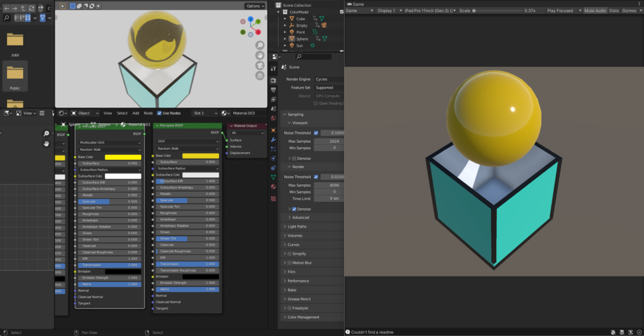Screen dimensions: 644x336
Task: Enable Viewport Denoise checkbox
Action: point(294,158)
